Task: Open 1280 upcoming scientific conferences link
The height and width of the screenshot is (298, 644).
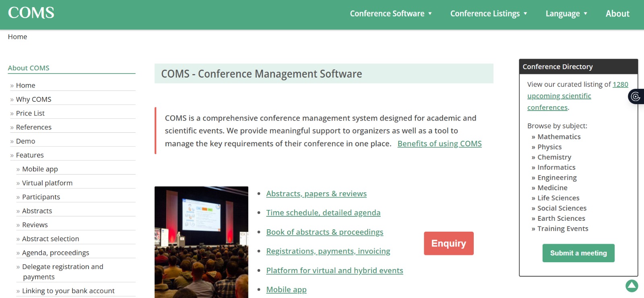Action: pos(578,96)
